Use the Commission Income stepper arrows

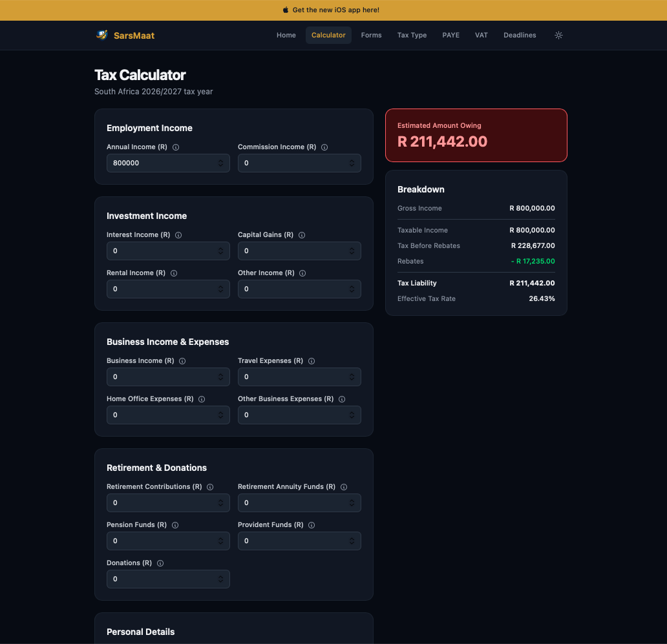pyautogui.click(x=352, y=163)
